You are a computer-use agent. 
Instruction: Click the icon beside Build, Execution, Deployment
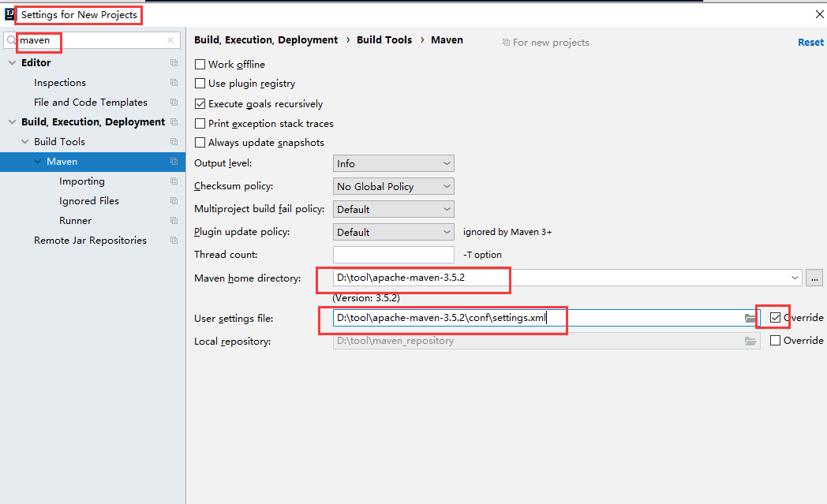174,121
